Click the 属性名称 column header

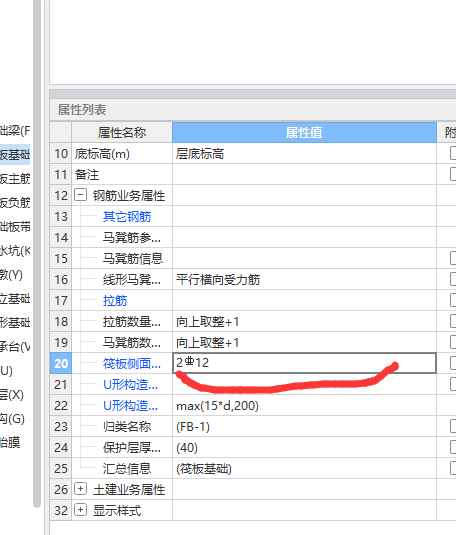point(122,132)
